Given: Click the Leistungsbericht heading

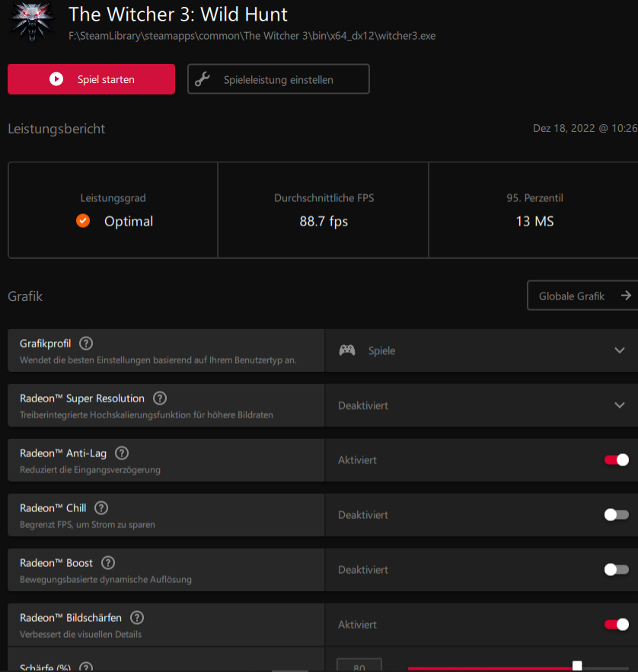Looking at the screenshot, I should pos(56,129).
